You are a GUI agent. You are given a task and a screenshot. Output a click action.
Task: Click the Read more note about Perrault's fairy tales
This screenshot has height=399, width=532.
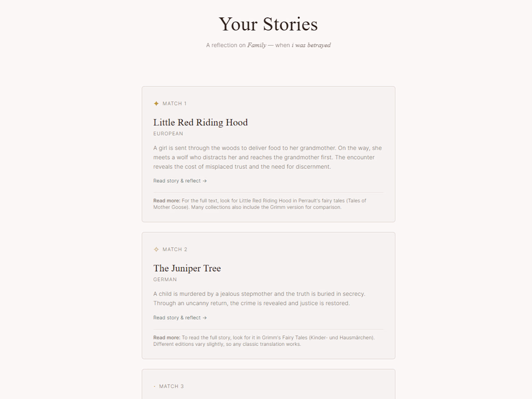pos(260,204)
